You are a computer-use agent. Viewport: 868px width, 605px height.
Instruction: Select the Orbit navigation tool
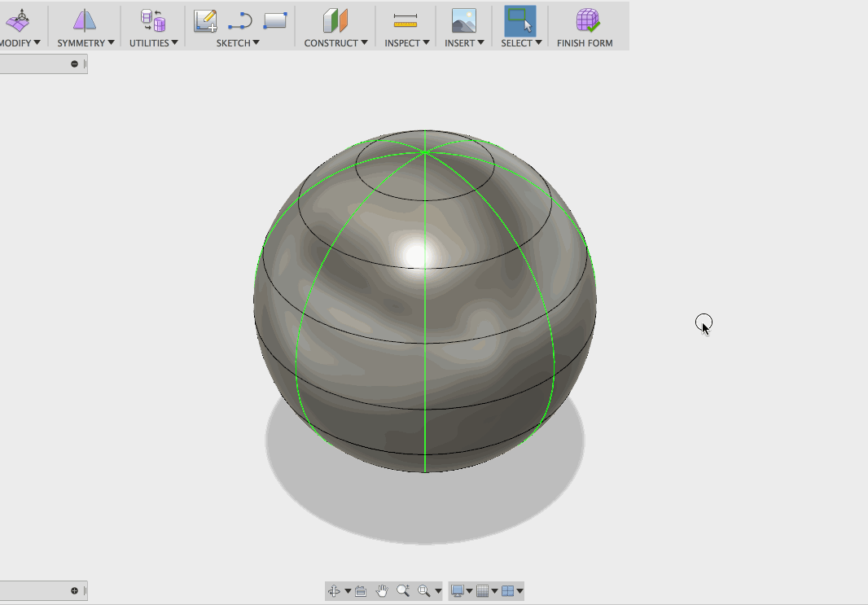click(x=335, y=591)
